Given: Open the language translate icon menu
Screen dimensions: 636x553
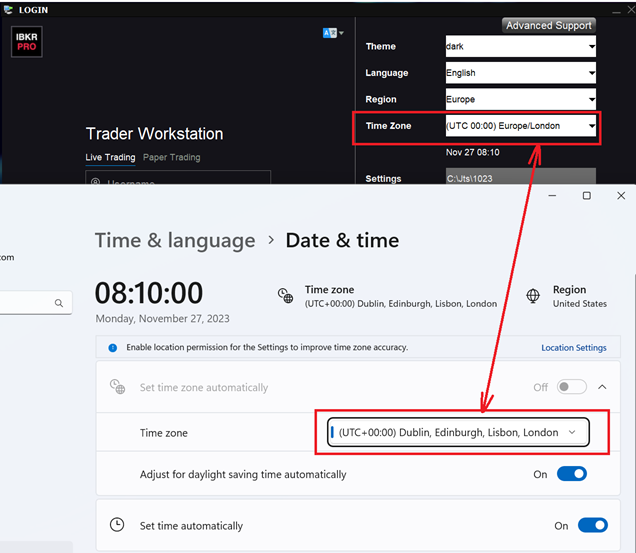Looking at the screenshot, I should pyautogui.click(x=329, y=33).
